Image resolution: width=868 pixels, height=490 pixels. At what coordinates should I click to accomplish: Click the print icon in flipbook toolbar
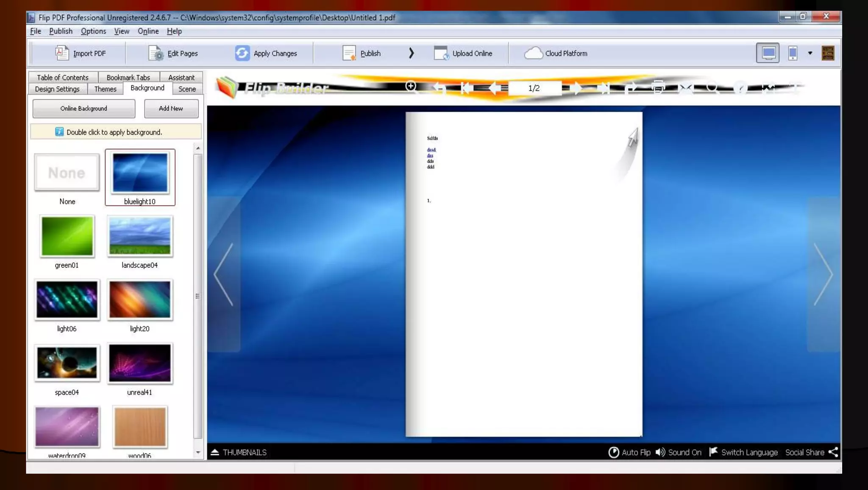pos(658,88)
